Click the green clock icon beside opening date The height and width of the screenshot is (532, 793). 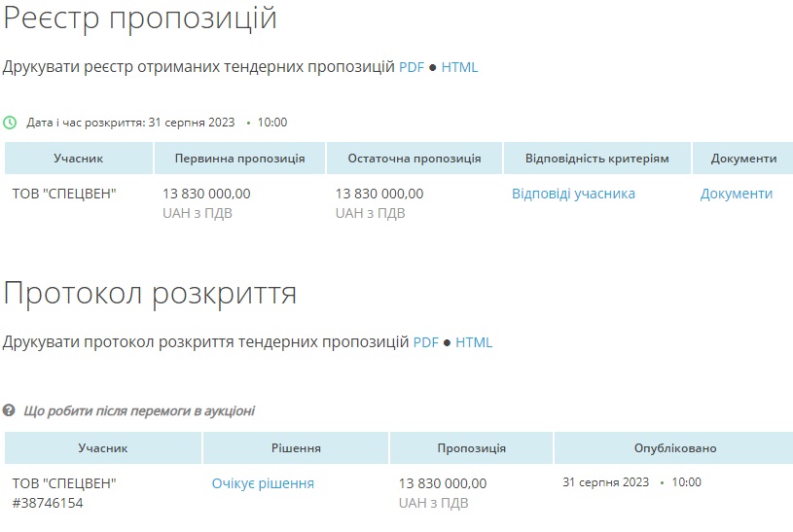coord(10,123)
